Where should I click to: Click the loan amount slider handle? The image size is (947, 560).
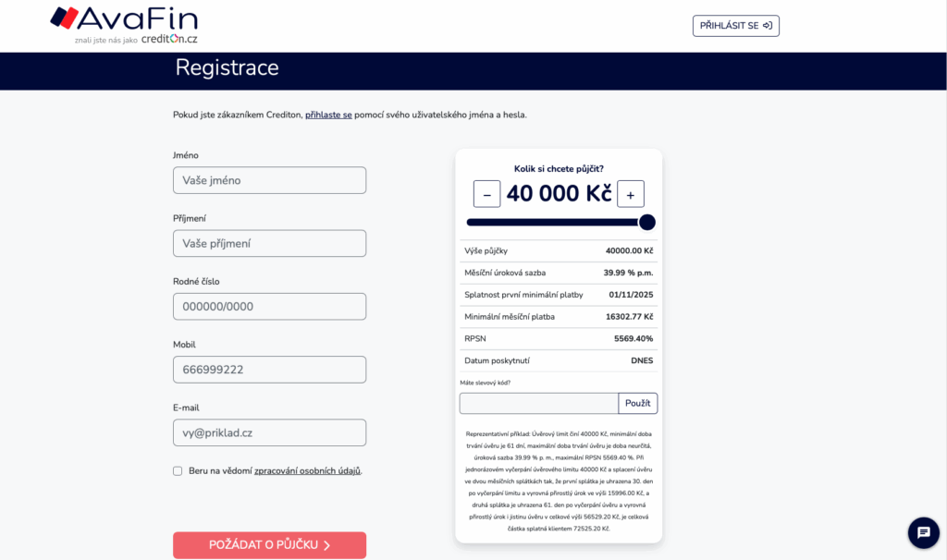pyautogui.click(x=646, y=222)
